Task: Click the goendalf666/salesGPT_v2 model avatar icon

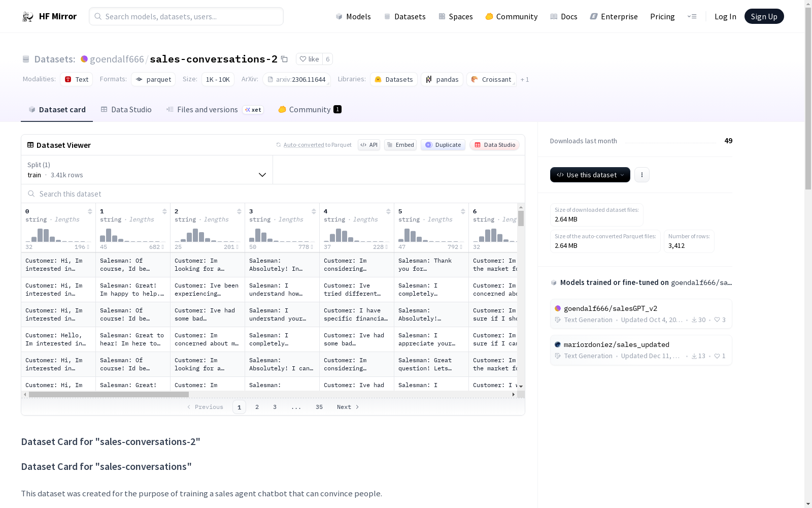Action: (x=558, y=308)
